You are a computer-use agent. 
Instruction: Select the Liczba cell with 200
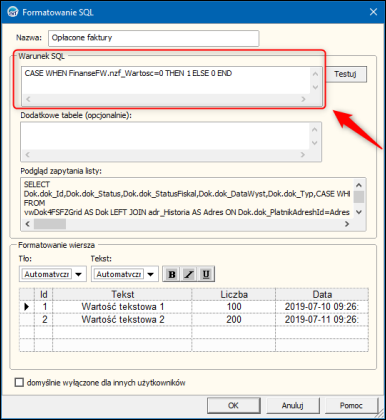tap(234, 319)
